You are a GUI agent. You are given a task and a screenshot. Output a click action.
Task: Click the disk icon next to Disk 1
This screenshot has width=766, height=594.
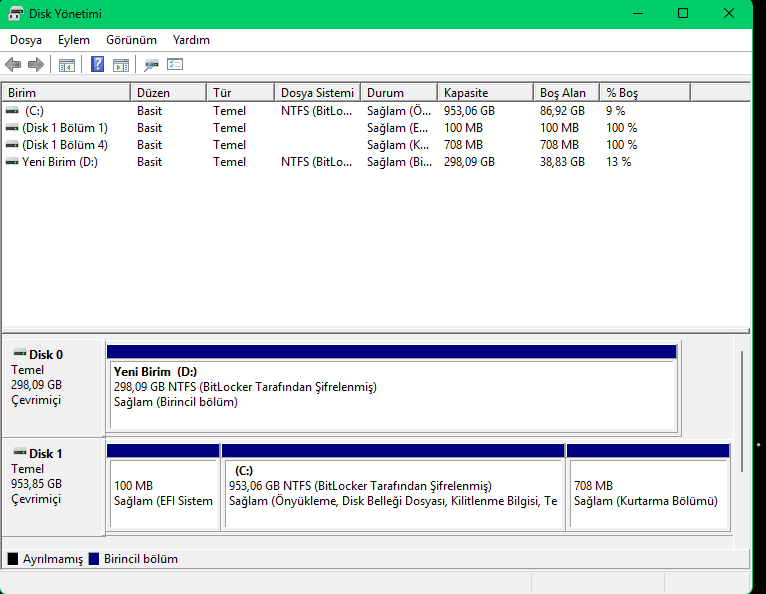click(x=20, y=452)
